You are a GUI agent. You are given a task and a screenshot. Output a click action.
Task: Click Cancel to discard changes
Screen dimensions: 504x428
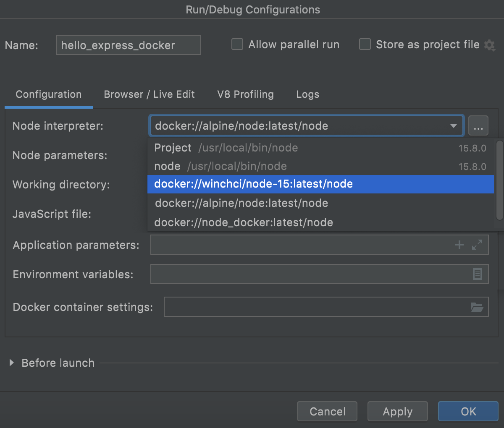click(x=327, y=411)
